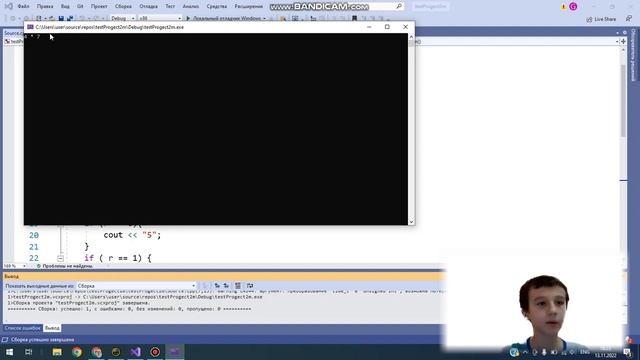Open the Проект menu
The width and height of the screenshot is (640, 360).
99,7
